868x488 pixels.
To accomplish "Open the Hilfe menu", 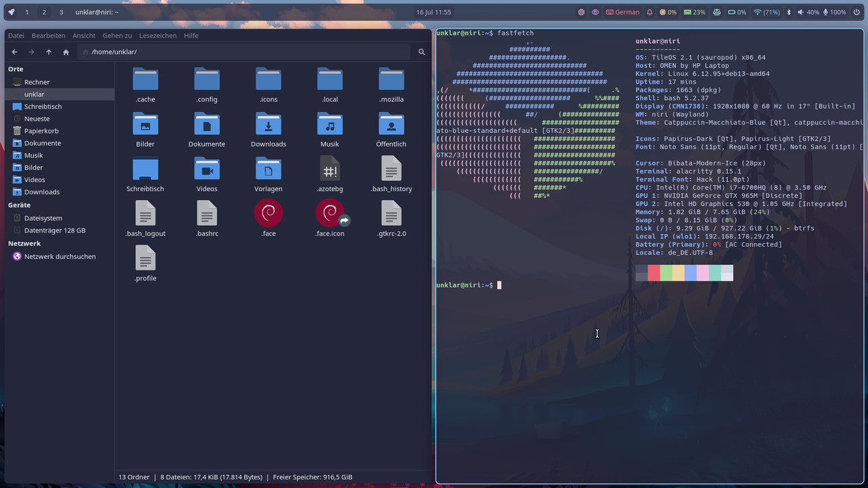I will [x=191, y=35].
